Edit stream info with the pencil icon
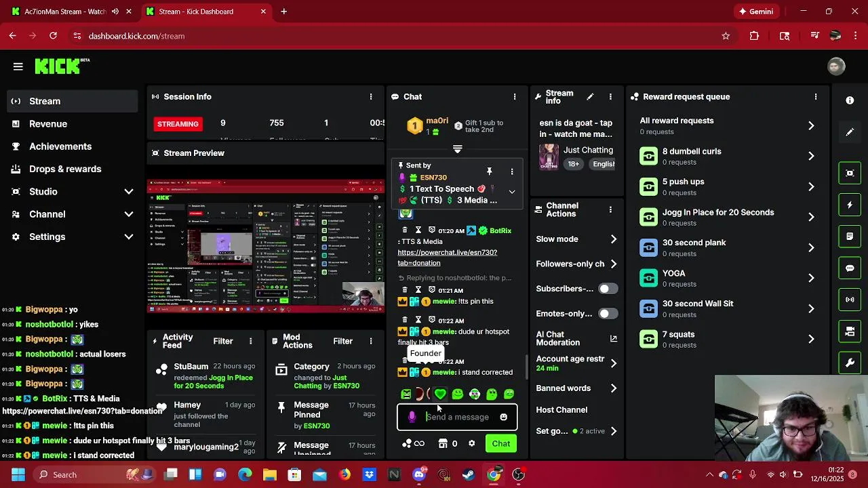 (590, 97)
